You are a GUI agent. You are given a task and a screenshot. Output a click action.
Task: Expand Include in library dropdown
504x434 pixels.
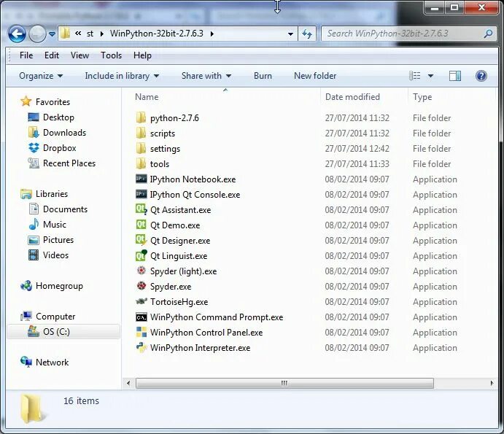coord(122,76)
